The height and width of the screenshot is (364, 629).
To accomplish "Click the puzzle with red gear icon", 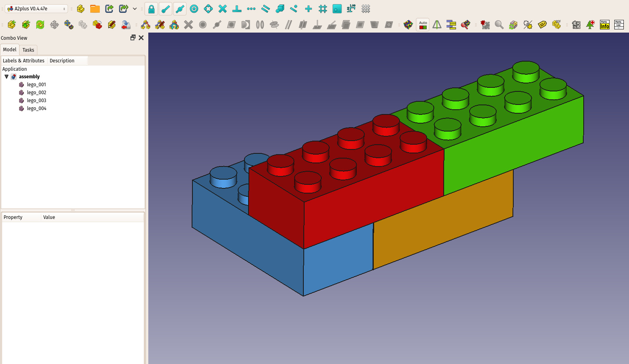I will click(x=485, y=25).
